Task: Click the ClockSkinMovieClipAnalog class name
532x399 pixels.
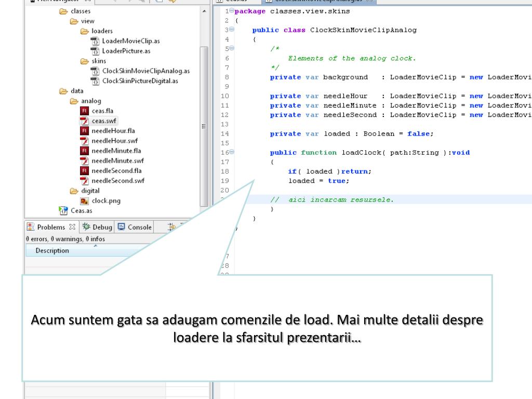Action: click(363, 30)
